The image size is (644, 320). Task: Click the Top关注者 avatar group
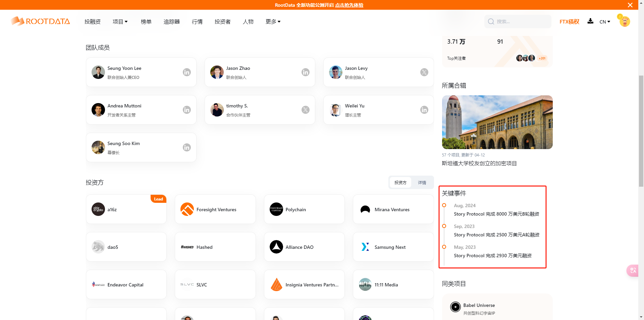click(x=526, y=58)
